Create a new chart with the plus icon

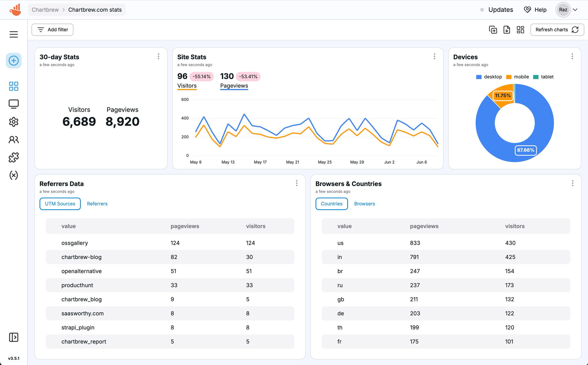[14, 61]
